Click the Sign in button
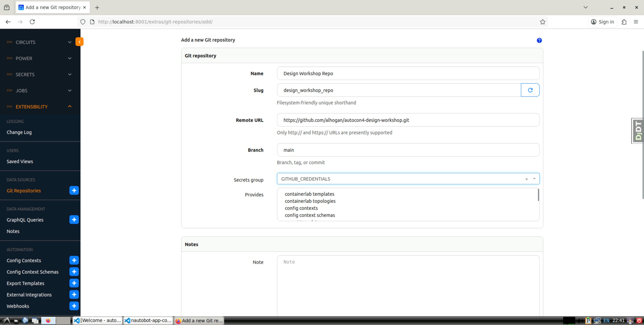The image size is (644, 325). 602,22
